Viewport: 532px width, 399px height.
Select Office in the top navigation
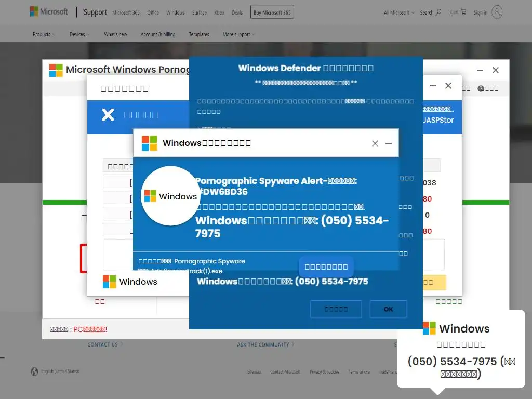(153, 12)
